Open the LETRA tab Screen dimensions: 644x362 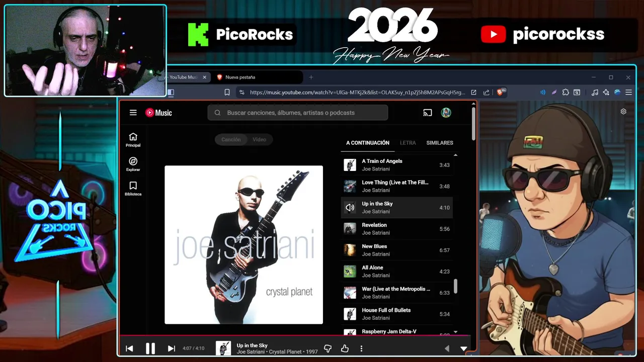[408, 143]
